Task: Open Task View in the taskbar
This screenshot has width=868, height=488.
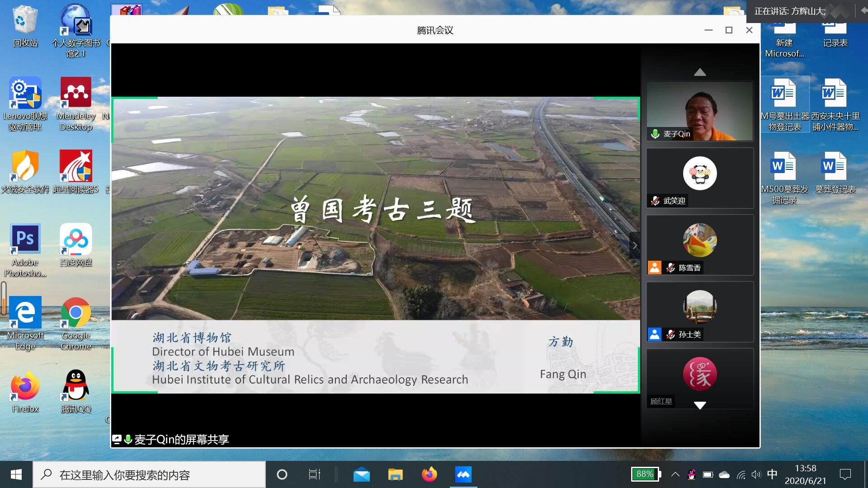Action: coord(314,474)
